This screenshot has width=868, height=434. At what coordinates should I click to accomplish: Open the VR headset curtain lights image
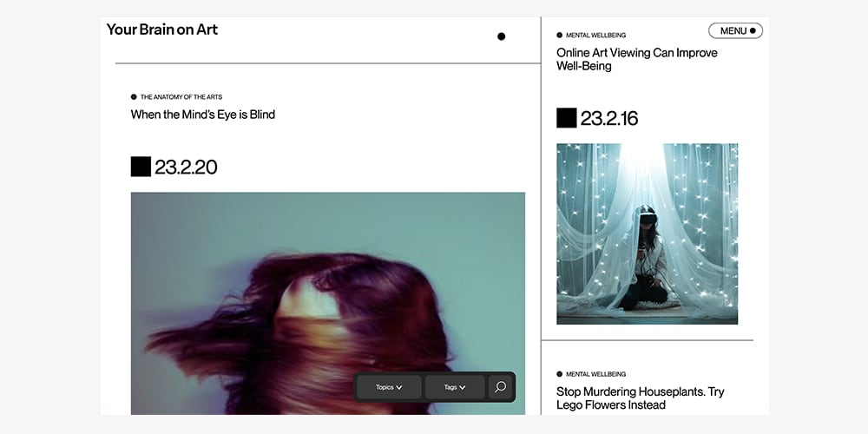[648, 233]
